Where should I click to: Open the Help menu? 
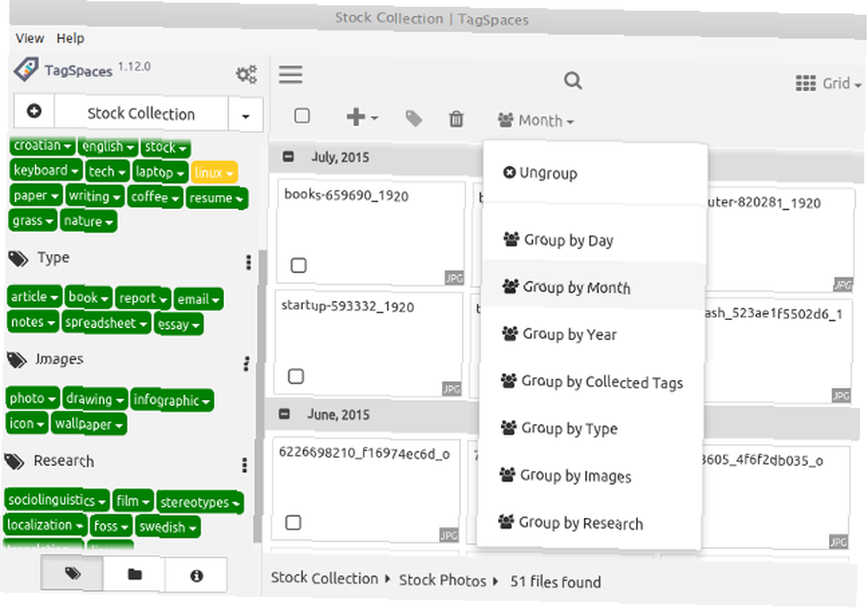[x=70, y=38]
